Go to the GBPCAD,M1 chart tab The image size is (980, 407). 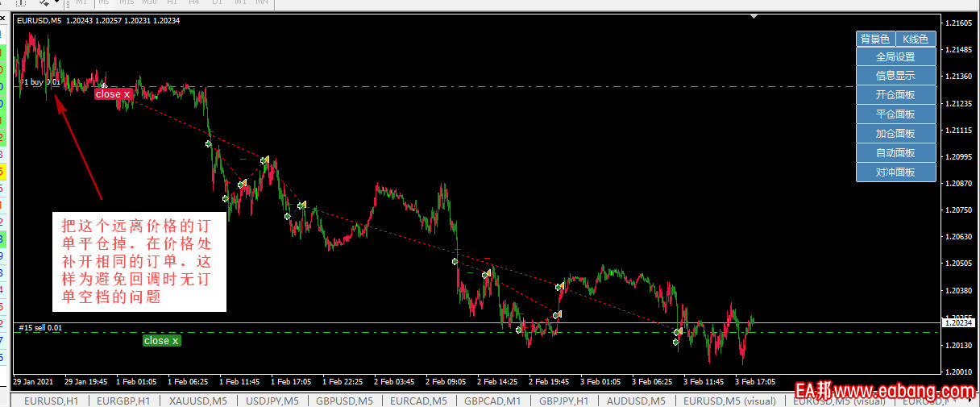pyautogui.click(x=492, y=401)
